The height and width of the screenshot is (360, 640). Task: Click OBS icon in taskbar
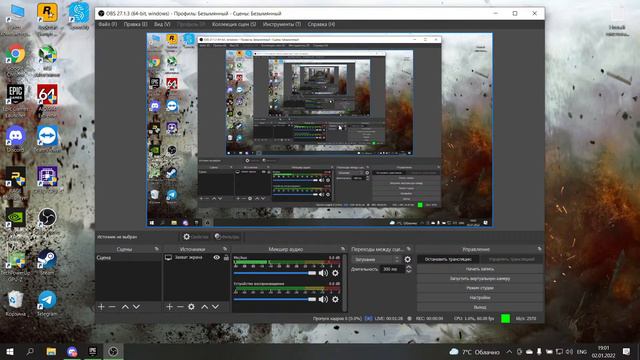113,351
